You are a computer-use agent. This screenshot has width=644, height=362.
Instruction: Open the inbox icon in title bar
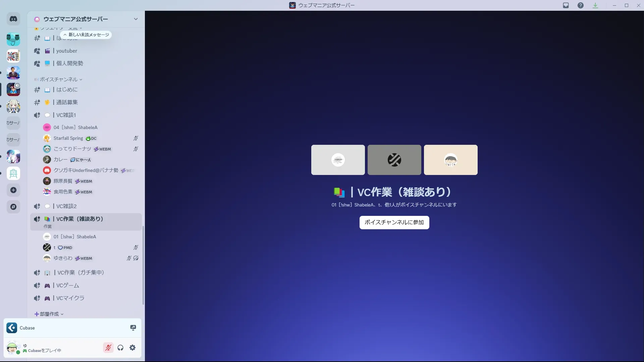566,5
